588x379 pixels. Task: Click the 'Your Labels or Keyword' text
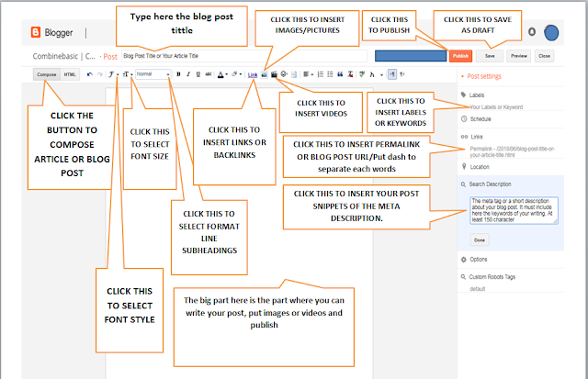tap(496, 107)
